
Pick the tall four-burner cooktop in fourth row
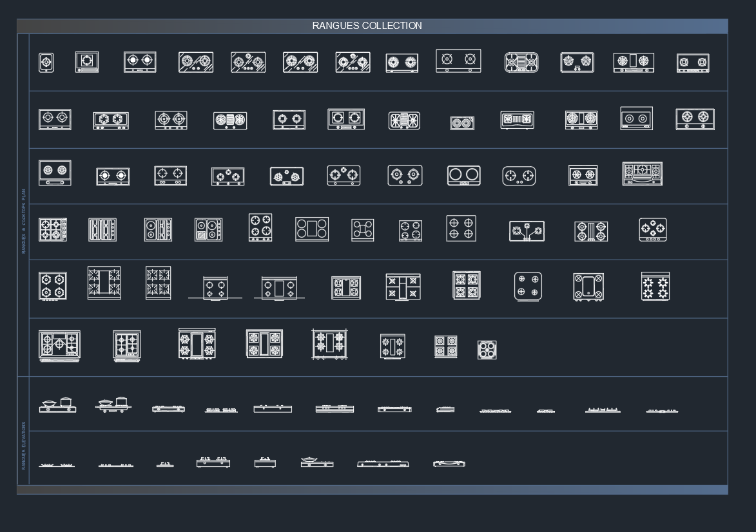(260, 227)
